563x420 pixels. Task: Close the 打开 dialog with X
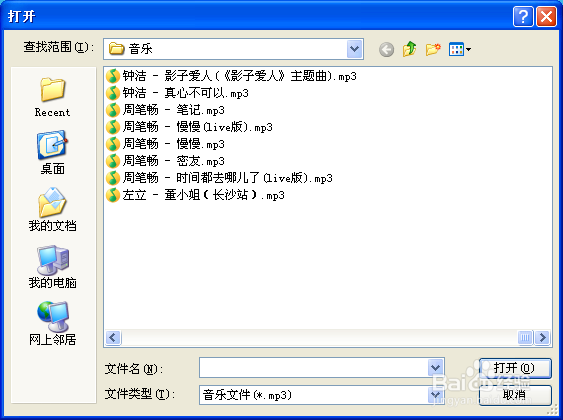pyautogui.click(x=546, y=17)
